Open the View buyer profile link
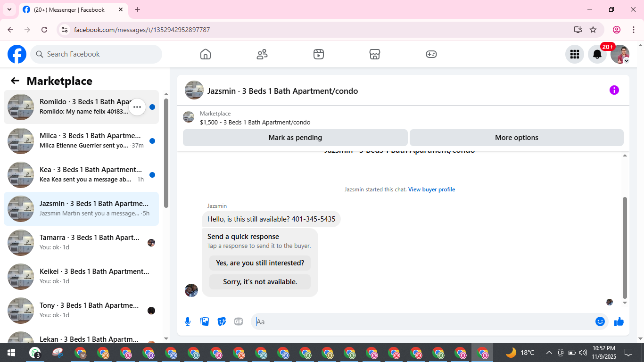644x362 pixels. pos(431,189)
